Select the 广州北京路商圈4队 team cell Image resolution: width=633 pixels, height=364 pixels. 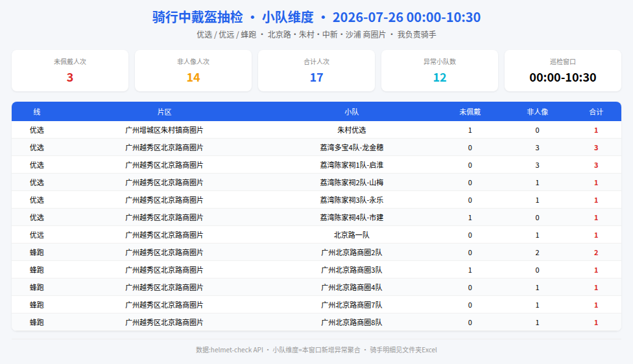click(x=352, y=288)
